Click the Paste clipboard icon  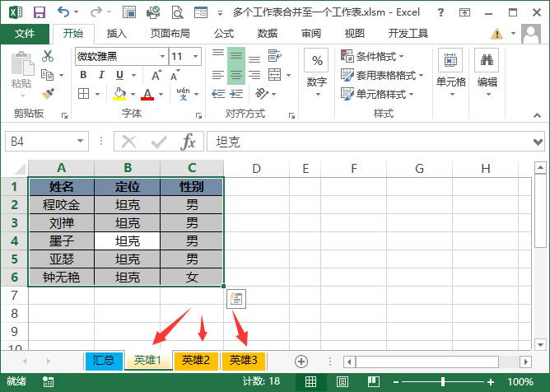click(x=22, y=64)
